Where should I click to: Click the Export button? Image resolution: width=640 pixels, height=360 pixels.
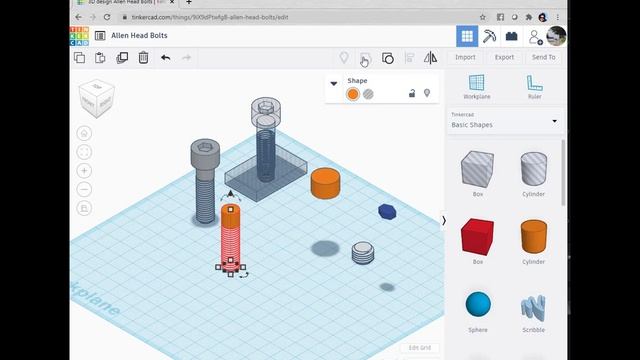click(504, 58)
